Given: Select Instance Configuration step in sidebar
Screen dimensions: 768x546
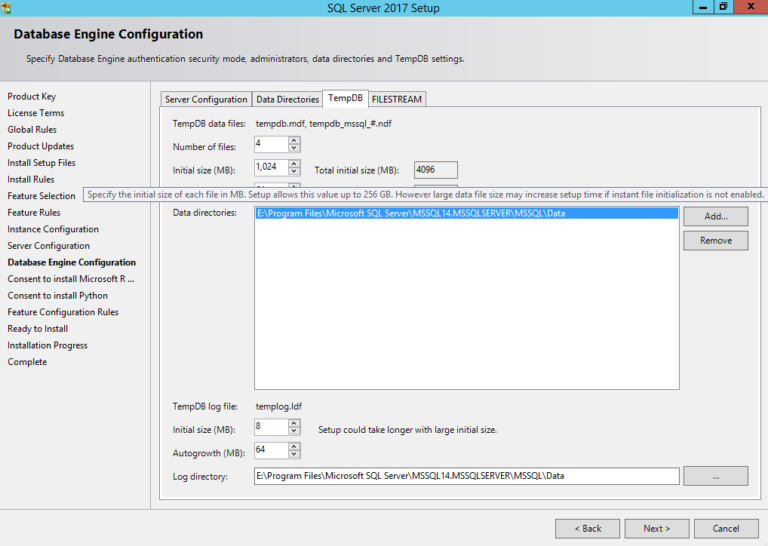Looking at the screenshot, I should [x=53, y=229].
